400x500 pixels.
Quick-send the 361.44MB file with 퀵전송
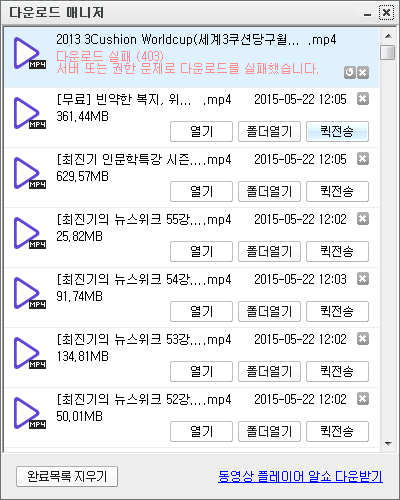pos(337,132)
